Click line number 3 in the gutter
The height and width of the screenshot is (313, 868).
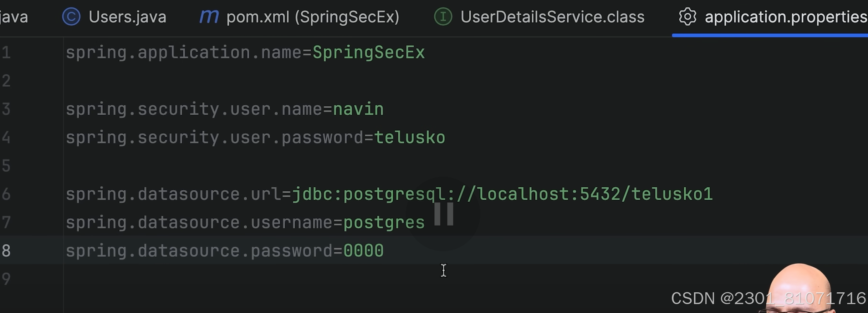coord(6,109)
